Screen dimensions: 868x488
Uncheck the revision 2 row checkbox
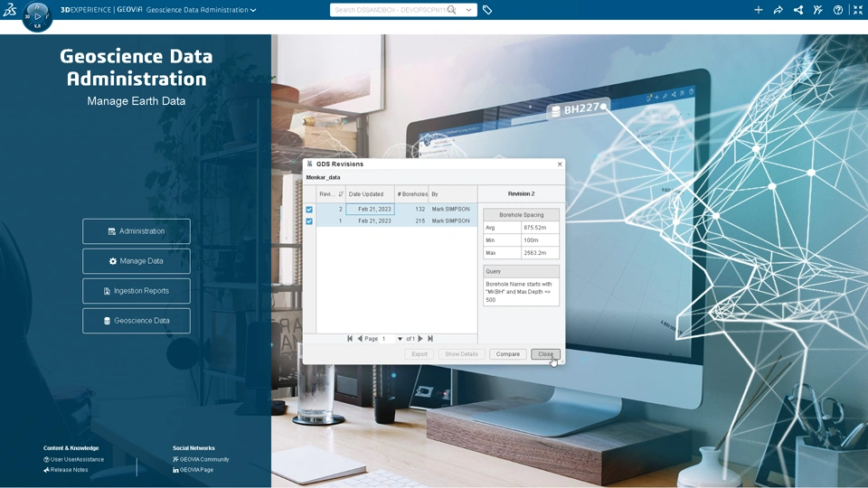[309, 210]
